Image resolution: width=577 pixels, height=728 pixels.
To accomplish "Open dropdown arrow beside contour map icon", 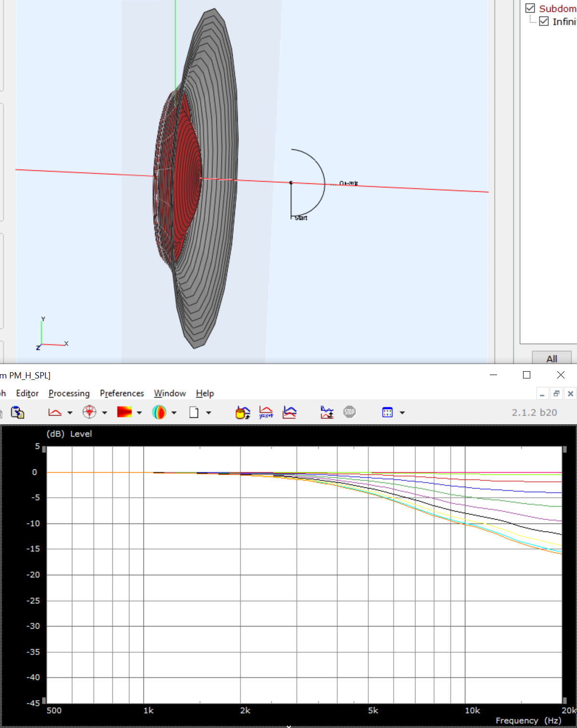I will click(x=140, y=413).
